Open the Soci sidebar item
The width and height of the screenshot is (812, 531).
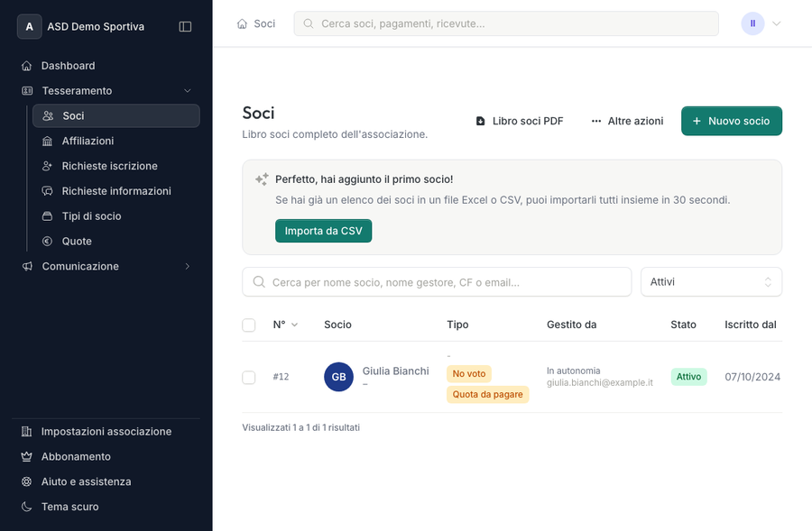116,116
